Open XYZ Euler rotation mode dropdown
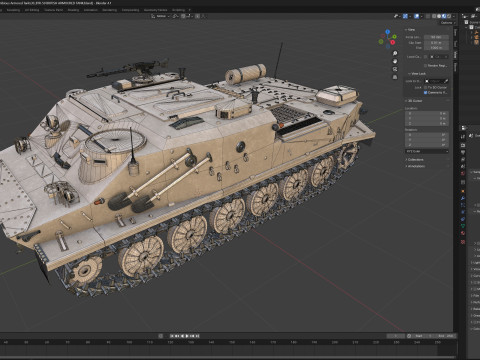Screen dimensions: 480x360 pyautogui.click(x=427, y=151)
